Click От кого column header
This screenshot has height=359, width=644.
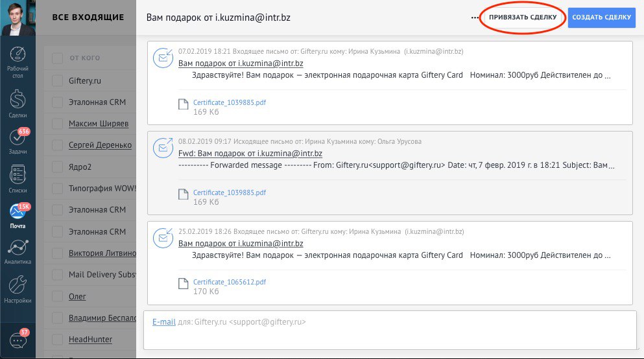tap(84, 58)
